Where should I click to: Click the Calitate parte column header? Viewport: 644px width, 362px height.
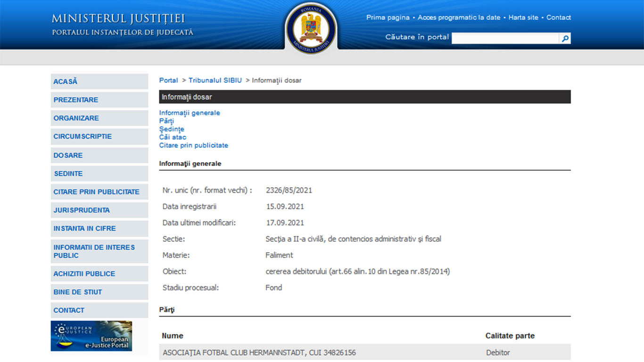[510, 336]
